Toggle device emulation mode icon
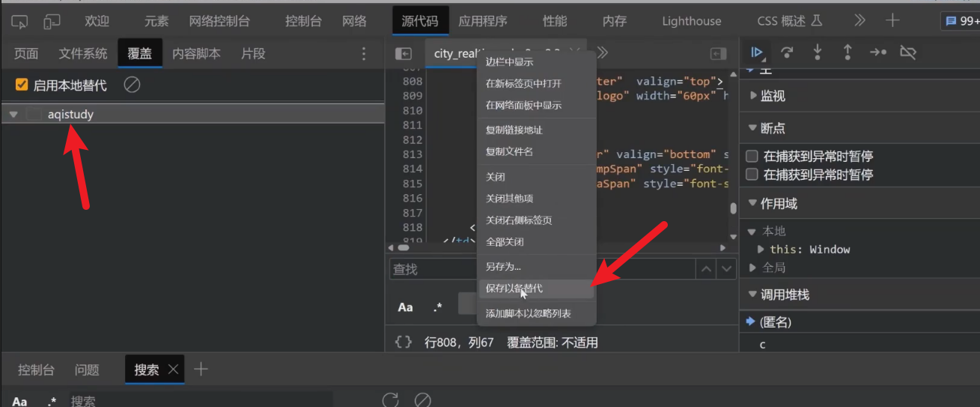The width and height of the screenshot is (980, 407). pyautogui.click(x=52, y=21)
